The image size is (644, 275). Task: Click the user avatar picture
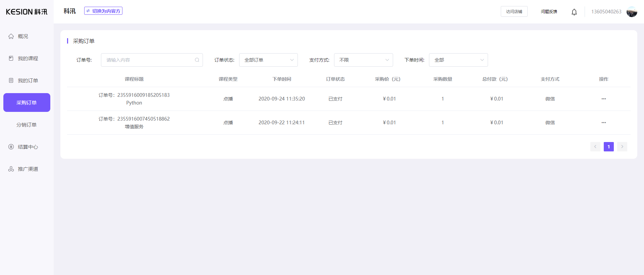coord(632,12)
